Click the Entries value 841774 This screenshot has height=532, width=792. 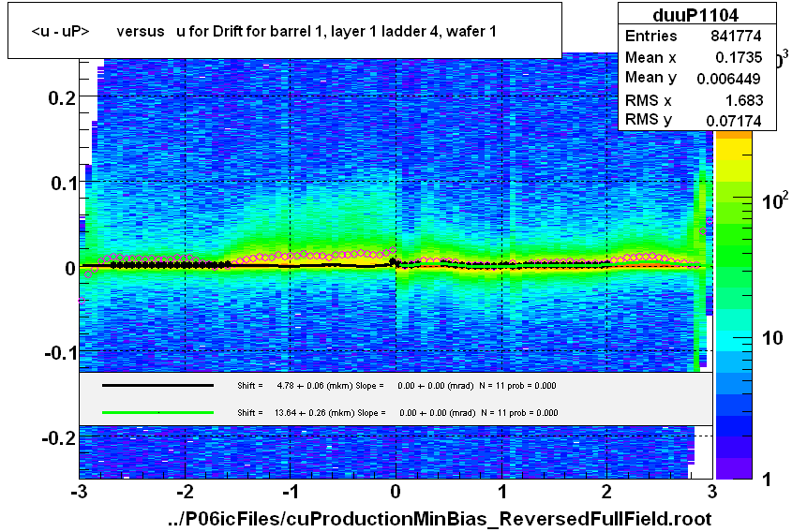736,36
